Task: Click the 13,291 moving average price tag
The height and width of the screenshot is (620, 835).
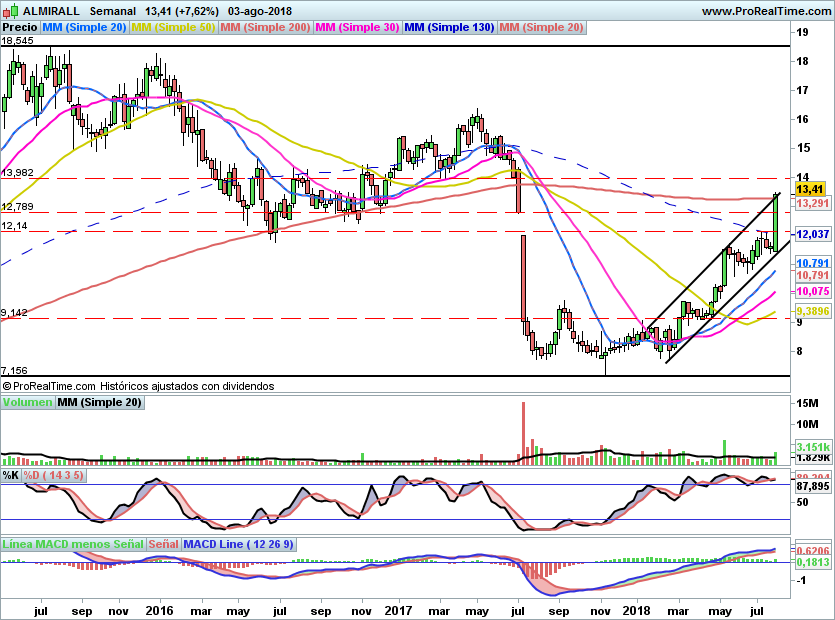Action: (813, 203)
